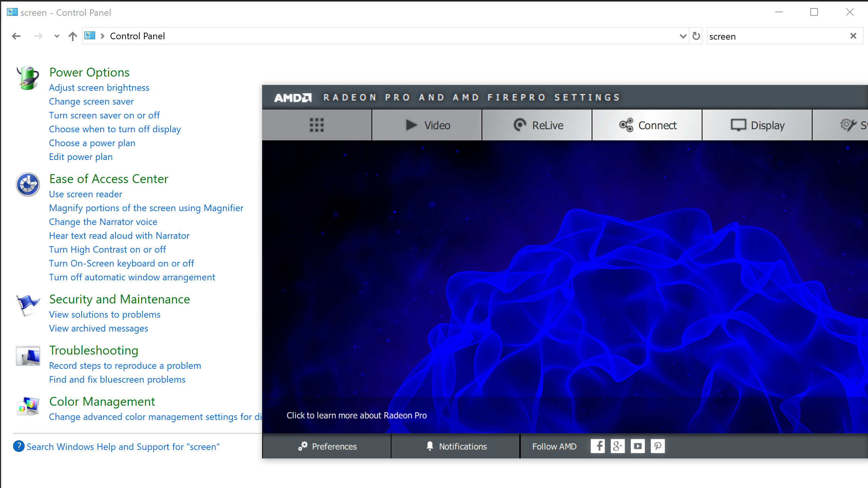Turn On-Screen keyboard on or off

[x=122, y=263]
